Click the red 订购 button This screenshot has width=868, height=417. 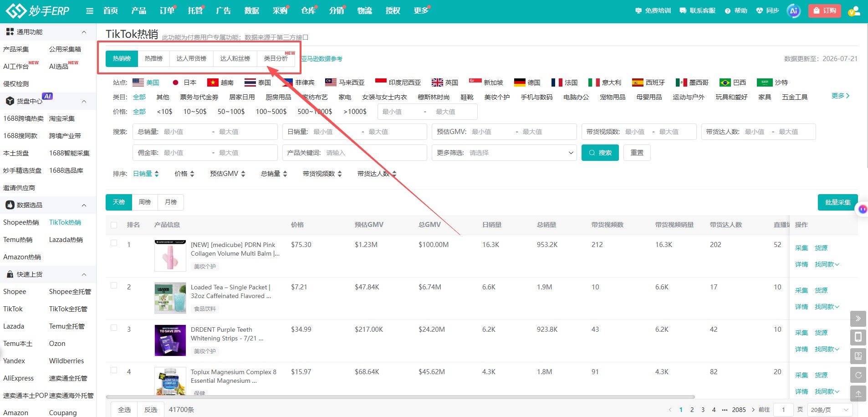824,10
